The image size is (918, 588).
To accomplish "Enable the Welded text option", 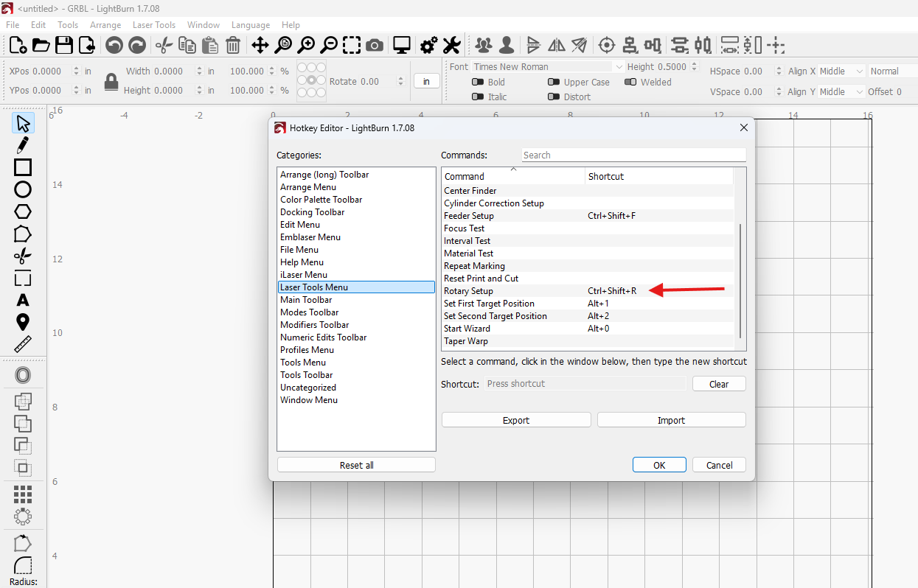I will [631, 82].
